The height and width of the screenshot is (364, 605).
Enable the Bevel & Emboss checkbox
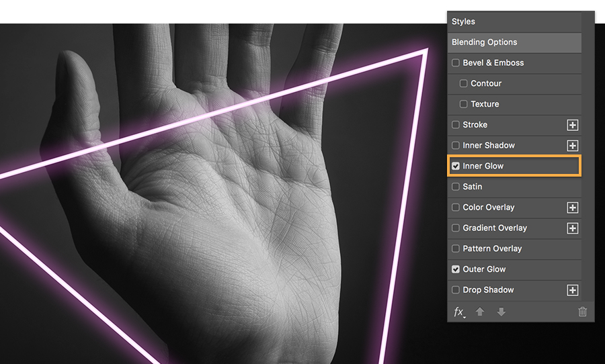coord(456,62)
